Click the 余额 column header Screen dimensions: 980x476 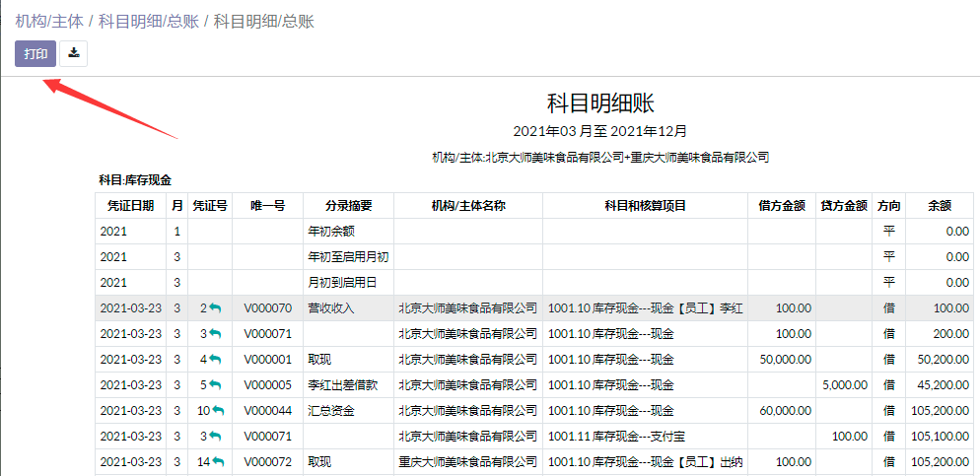click(x=940, y=206)
